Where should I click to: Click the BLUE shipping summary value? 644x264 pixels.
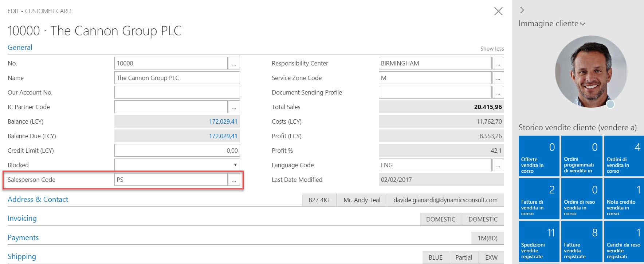coord(436,257)
